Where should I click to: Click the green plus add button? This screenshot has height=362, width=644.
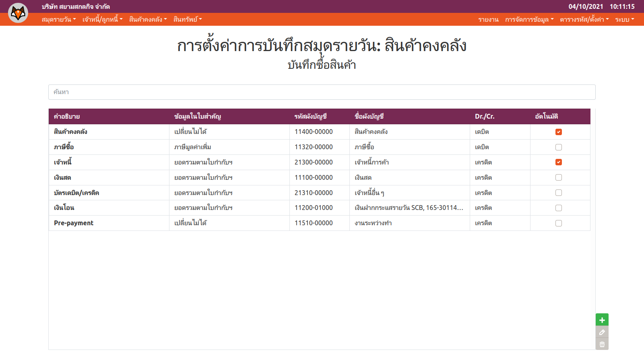pyautogui.click(x=602, y=320)
